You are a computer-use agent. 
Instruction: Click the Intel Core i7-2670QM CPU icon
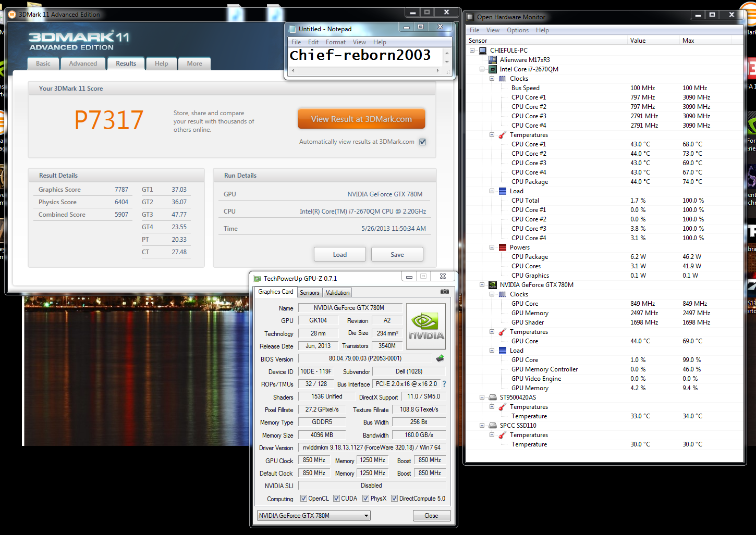[x=493, y=69]
